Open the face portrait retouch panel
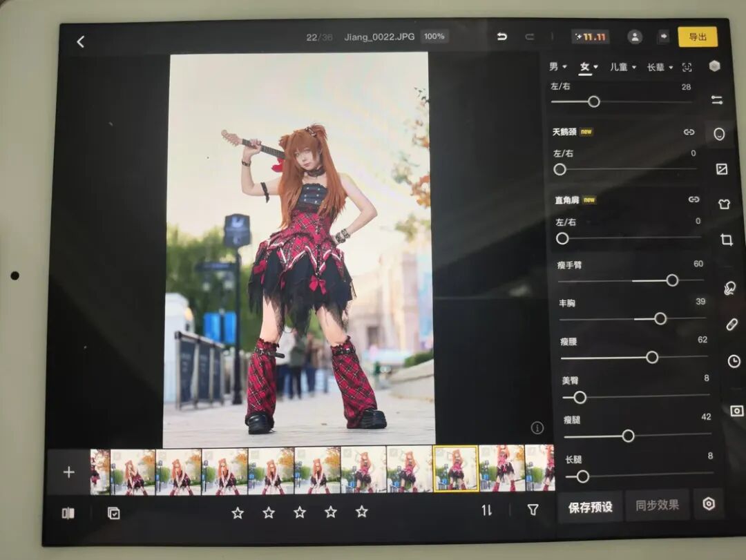The image size is (746, 560). 719,134
